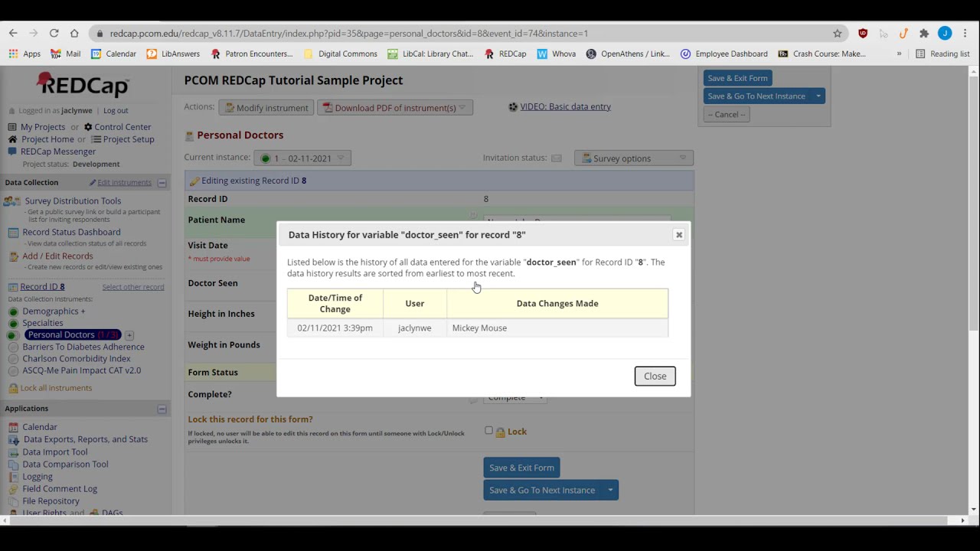Click the Log out link

[116, 110]
